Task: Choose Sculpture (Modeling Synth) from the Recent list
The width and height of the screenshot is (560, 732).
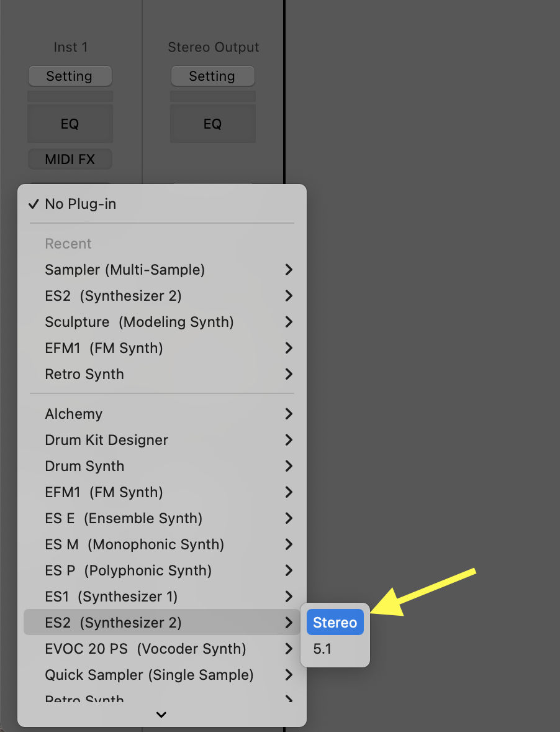Action: (x=139, y=322)
